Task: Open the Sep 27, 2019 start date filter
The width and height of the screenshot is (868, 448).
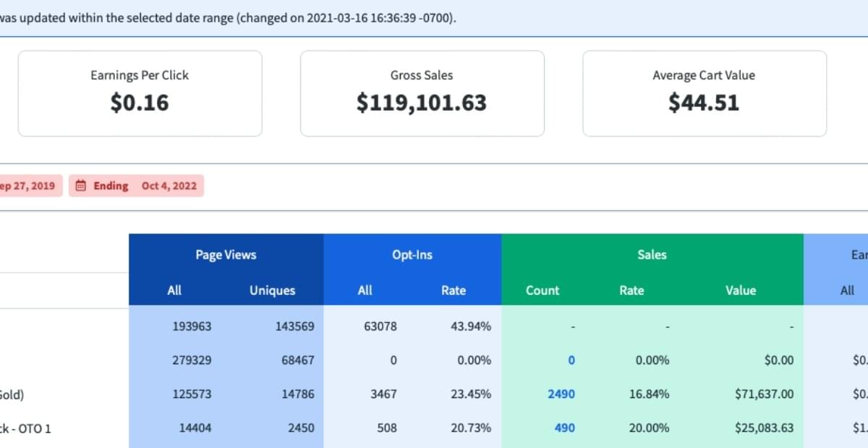Action: (31, 186)
